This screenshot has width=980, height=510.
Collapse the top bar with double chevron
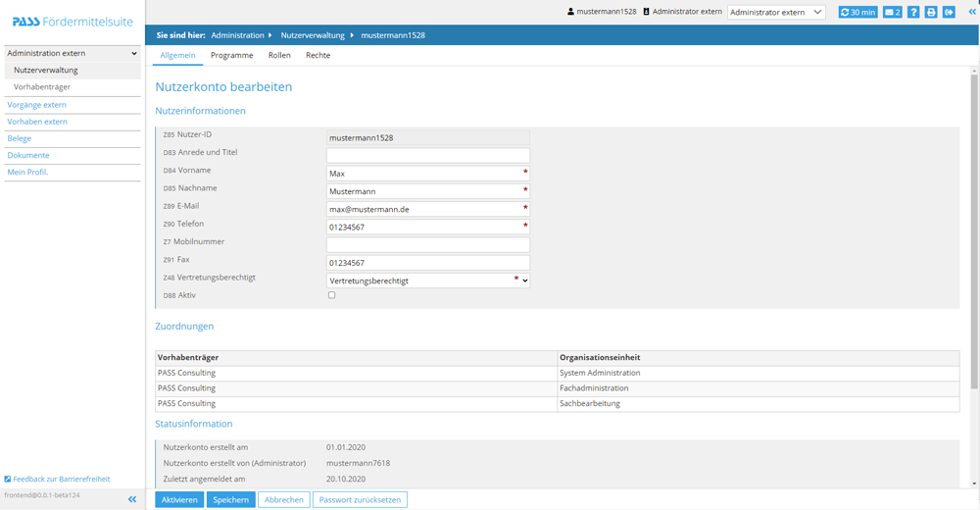tap(972, 11)
